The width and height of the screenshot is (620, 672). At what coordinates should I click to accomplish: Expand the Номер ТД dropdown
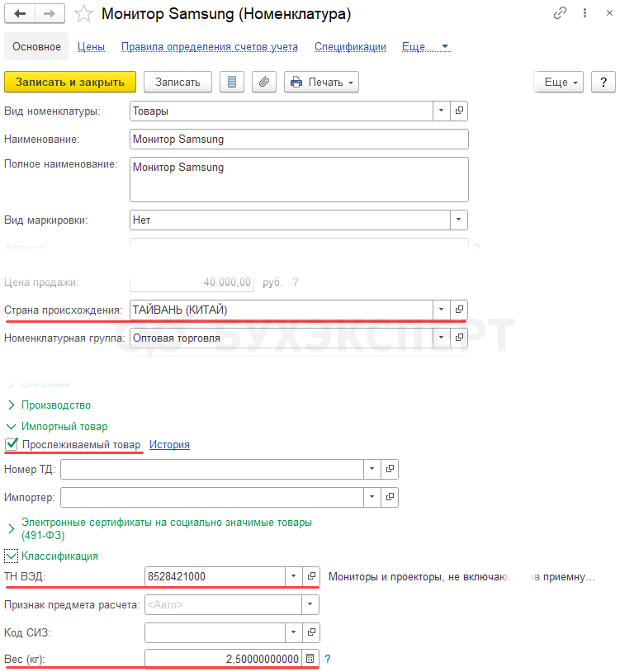[x=372, y=469]
